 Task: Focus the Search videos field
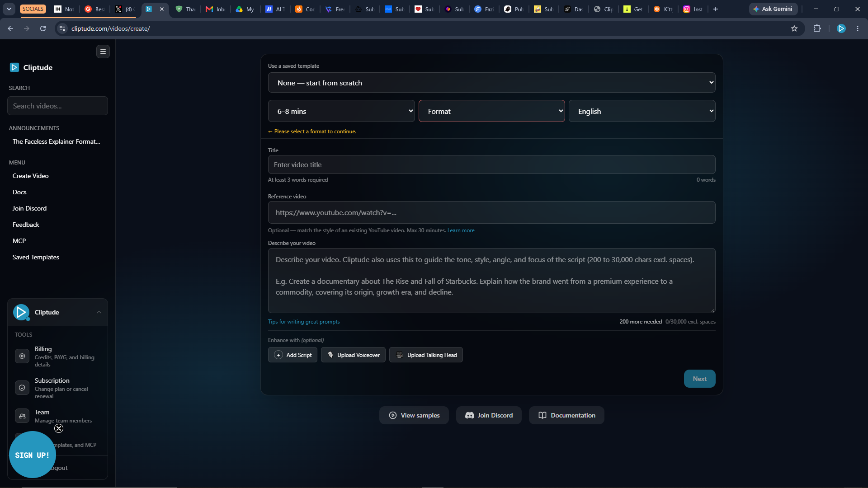point(57,106)
